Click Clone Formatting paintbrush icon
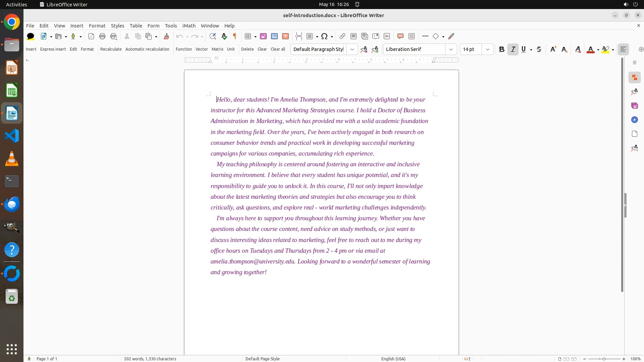The image size is (644, 362). click(x=166, y=36)
